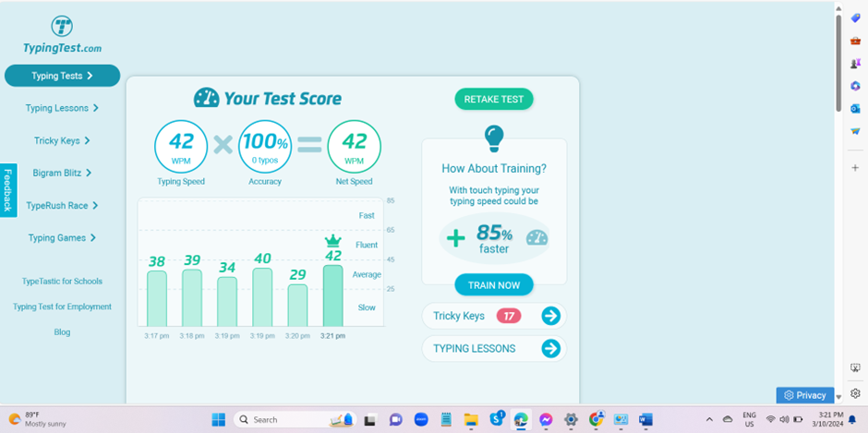
Task: Open Microsoft 365 in Edge sidebar
Action: 855,86
